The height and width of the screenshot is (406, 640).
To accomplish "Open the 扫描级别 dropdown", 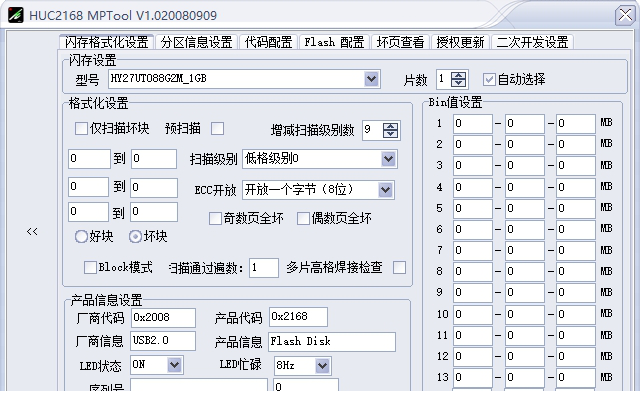I will (x=388, y=159).
